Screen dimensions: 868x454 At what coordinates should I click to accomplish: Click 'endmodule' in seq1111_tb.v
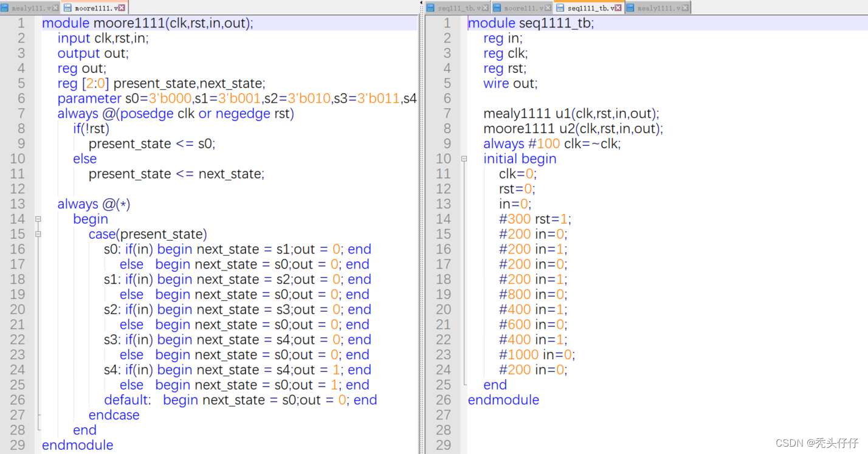(x=504, y=400)
